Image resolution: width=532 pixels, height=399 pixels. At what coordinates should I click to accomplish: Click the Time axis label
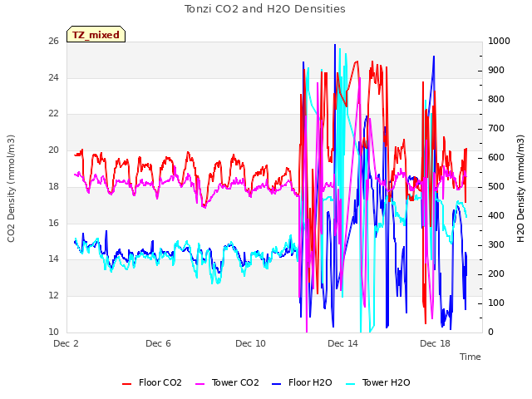[470, 357]
